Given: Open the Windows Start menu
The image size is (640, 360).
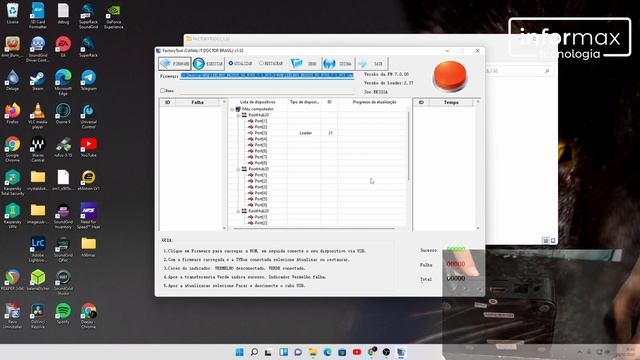Looking at the screenshot, I should coord(240,352).
